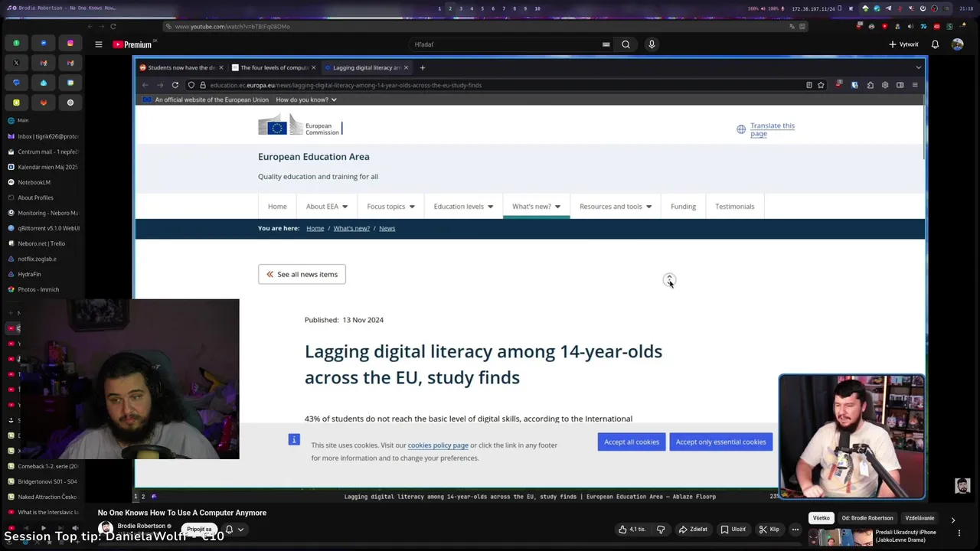This screenshot has width=980, height=551.
Task: Select the 'Centrum mail' sidebar tab
Action: tap(43, 152)
